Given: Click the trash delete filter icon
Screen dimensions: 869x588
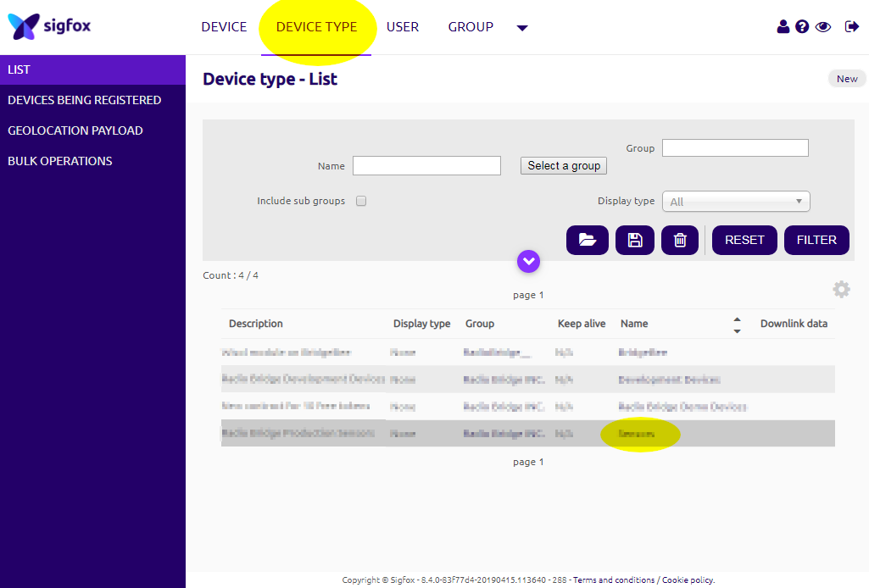Looking at the screenshot, I should point(679,240).
